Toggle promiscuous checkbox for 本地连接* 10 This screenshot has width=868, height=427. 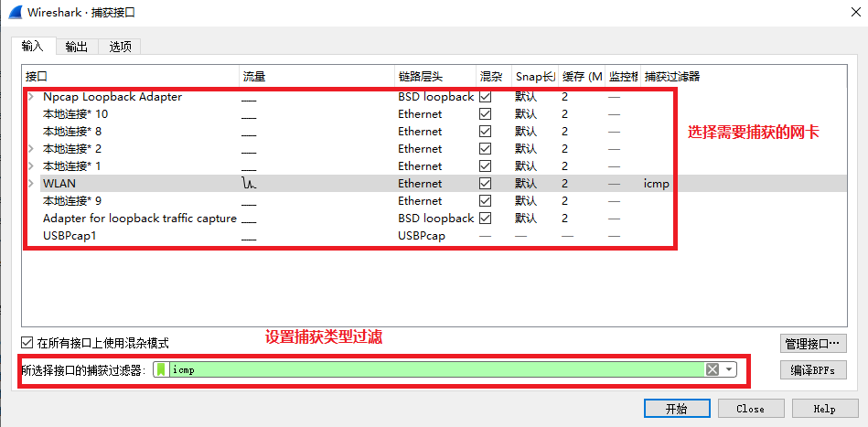486,114
